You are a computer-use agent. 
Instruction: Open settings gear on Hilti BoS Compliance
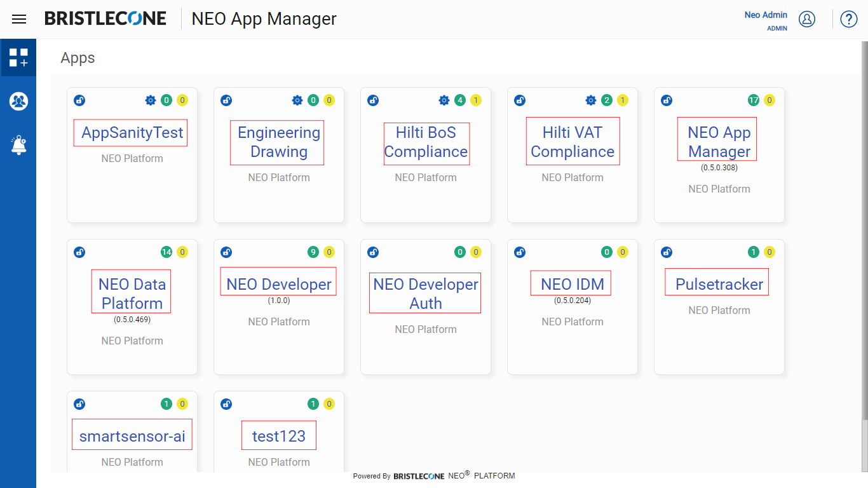click(444, 100)
